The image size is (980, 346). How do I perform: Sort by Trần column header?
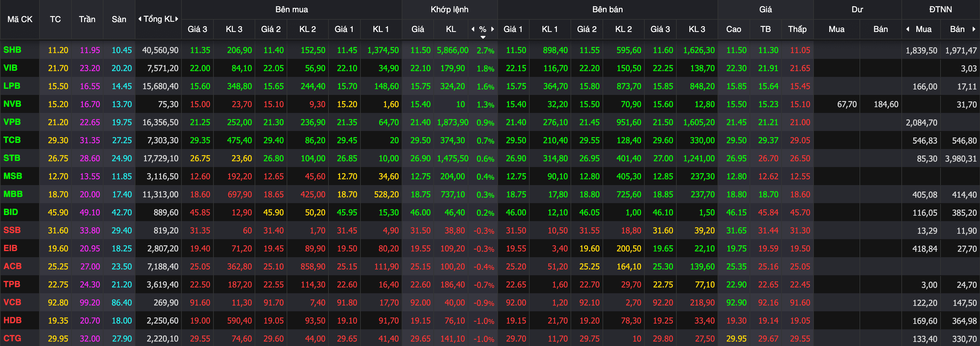click(x=87, y=19)
